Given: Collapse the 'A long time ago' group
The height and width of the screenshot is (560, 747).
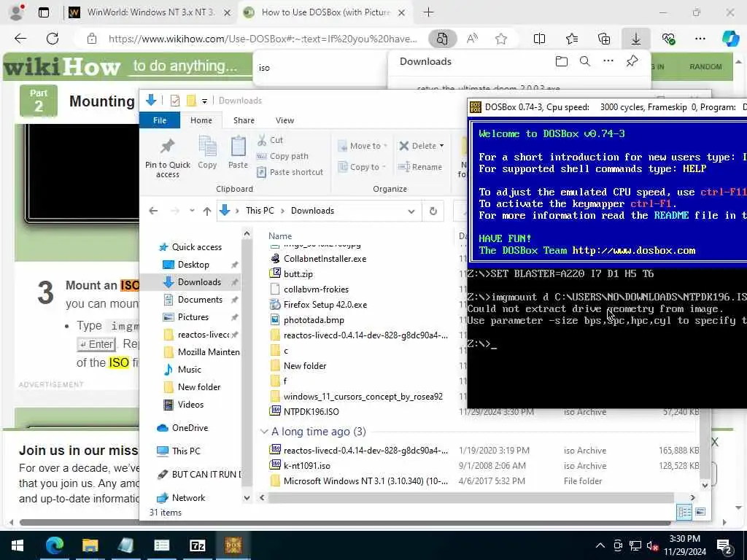Looking at the screenshot, I should [x=264, y=432].
